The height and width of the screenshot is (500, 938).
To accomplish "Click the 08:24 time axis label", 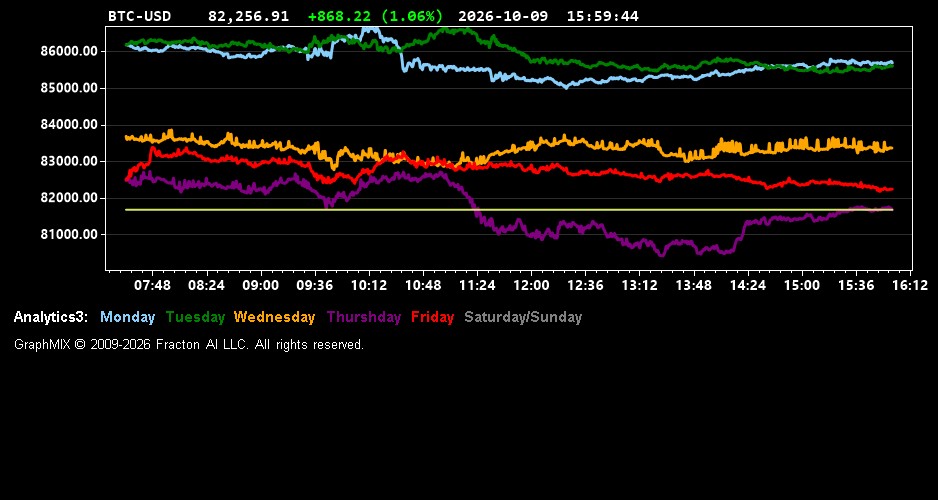I will tap(206, 285).
